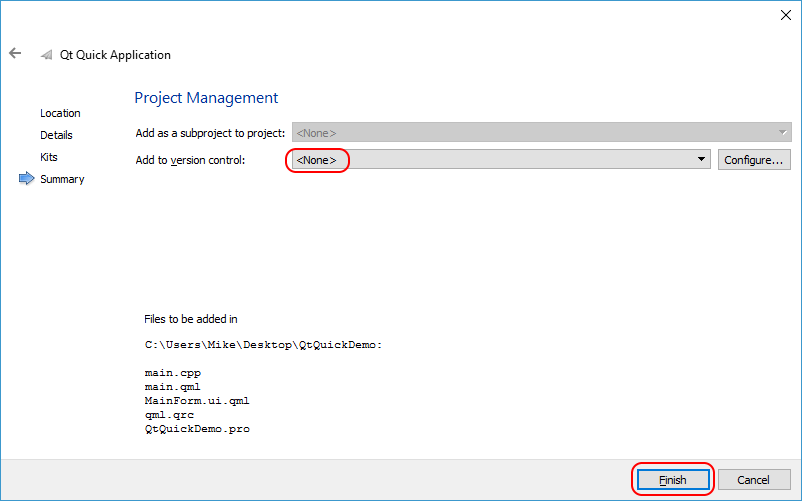Click the blue arrow beside Summary
Viewport: 802px width, 501px height.
27,179
